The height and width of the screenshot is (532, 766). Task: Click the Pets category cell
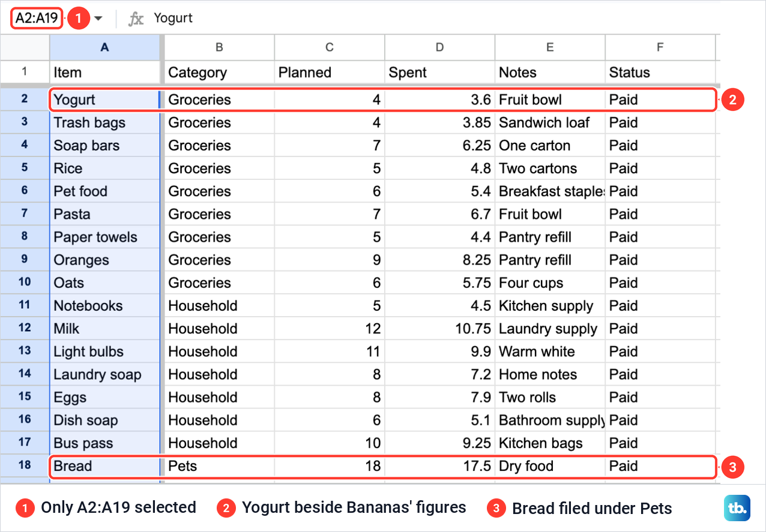tap(219, 466)
